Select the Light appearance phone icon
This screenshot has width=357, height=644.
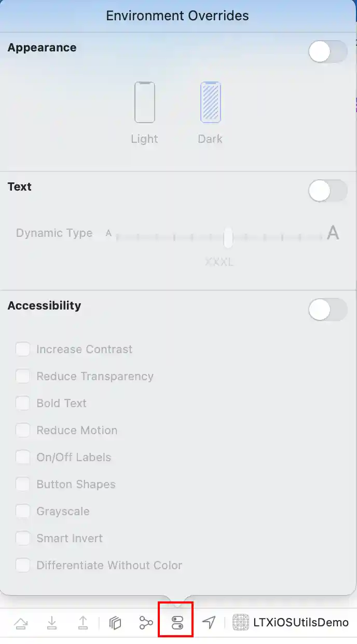(x=145, y=102)
